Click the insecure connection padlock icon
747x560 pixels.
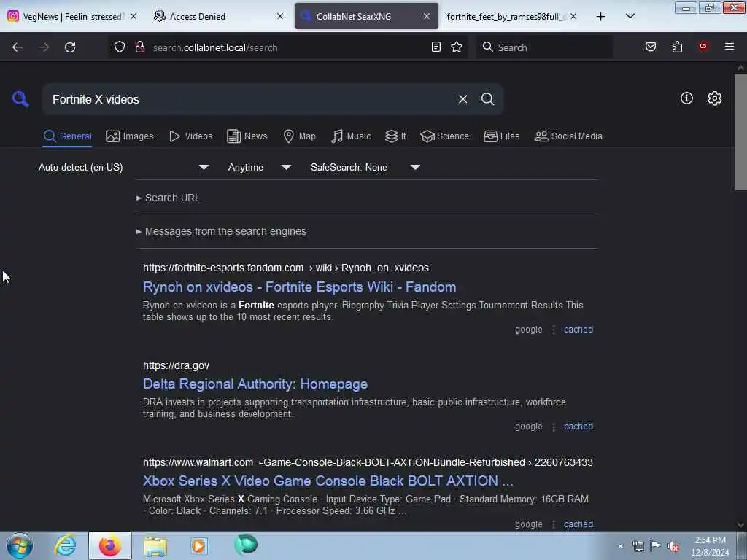pyautogui.click(x=140, y=47)
